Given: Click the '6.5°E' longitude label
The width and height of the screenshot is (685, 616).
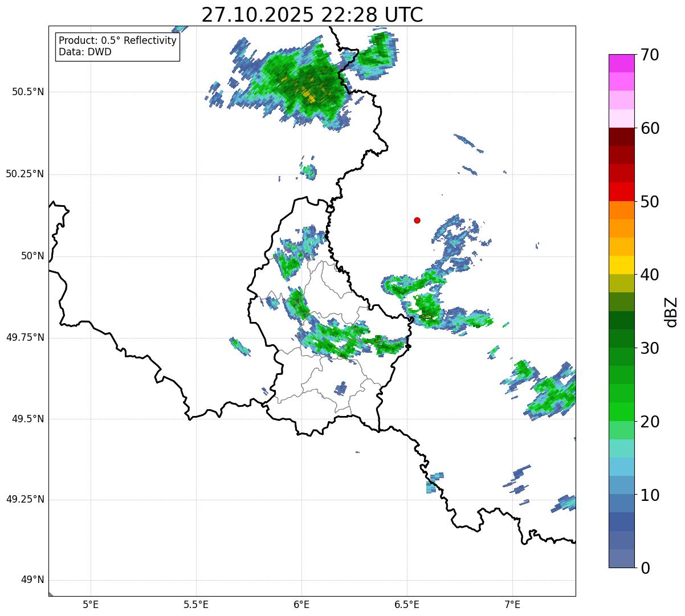Looking at the screenshot, I should [407, 605].
